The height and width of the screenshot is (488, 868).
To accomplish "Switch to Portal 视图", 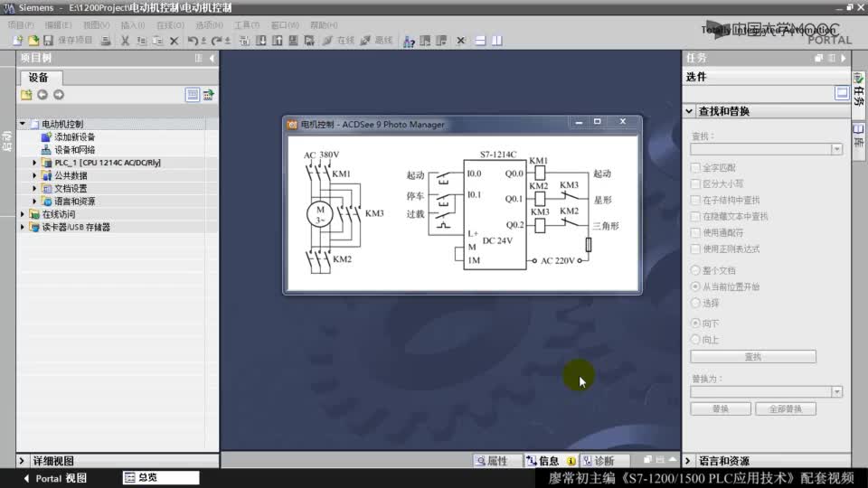I will click(x=55, y=478).
